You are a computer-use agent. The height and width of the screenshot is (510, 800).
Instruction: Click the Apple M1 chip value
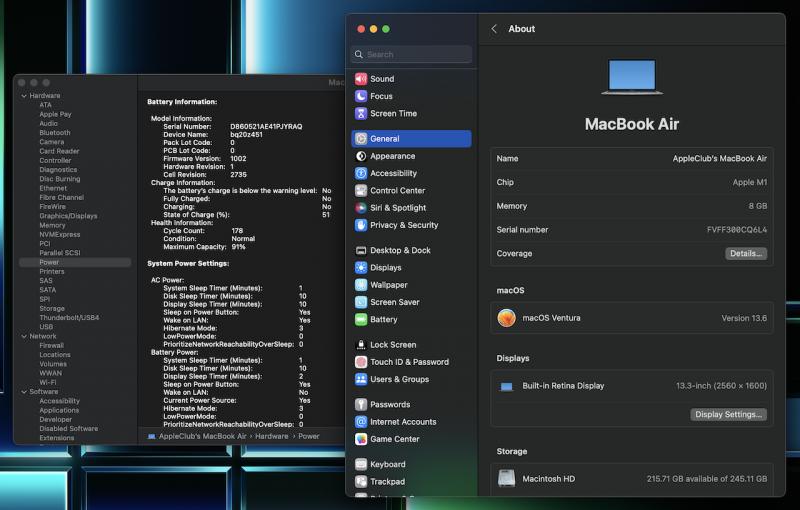point(749,183)
